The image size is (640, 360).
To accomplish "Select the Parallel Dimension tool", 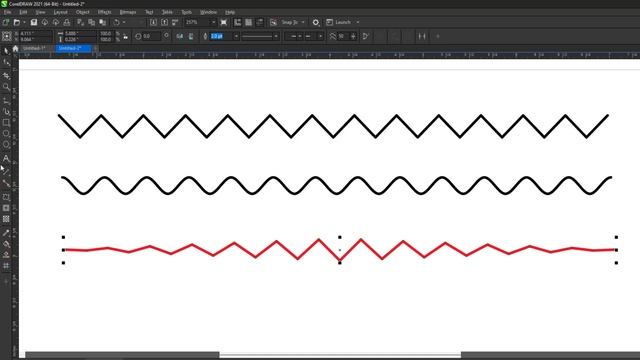I will click(x=6, y=171).
